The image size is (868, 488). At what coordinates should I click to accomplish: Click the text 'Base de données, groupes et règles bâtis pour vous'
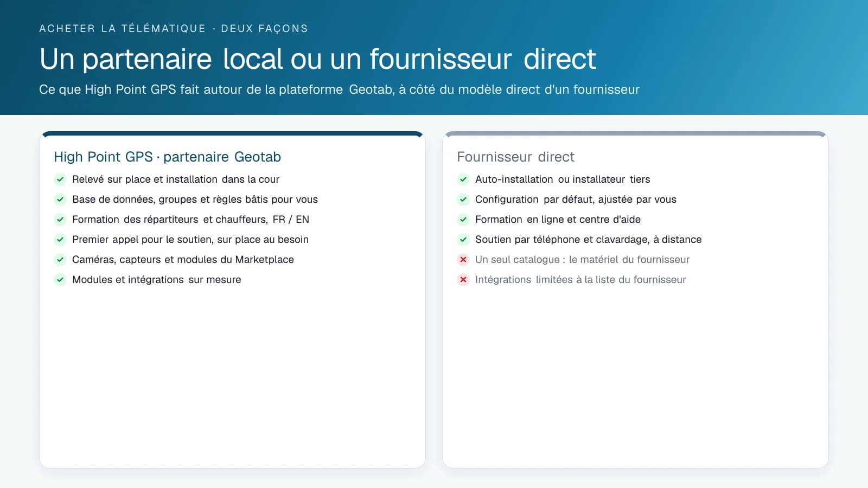[x=195, y=200]
